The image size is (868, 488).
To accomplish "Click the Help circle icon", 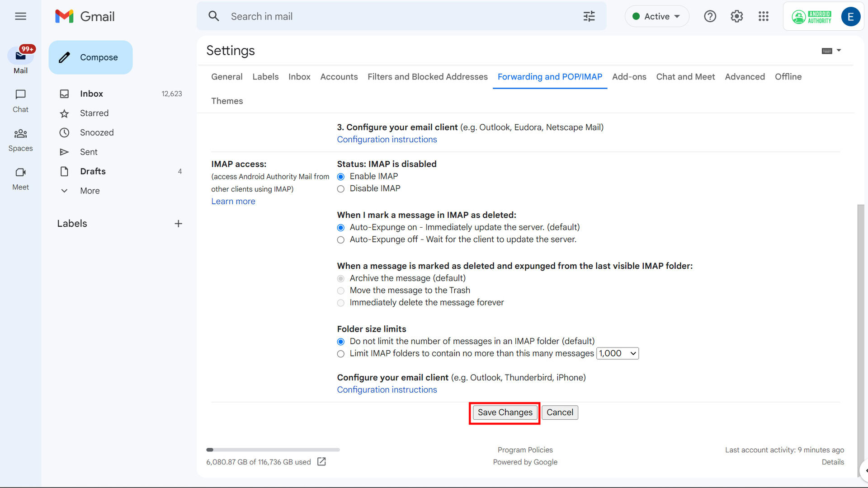I will pos(711,16).
